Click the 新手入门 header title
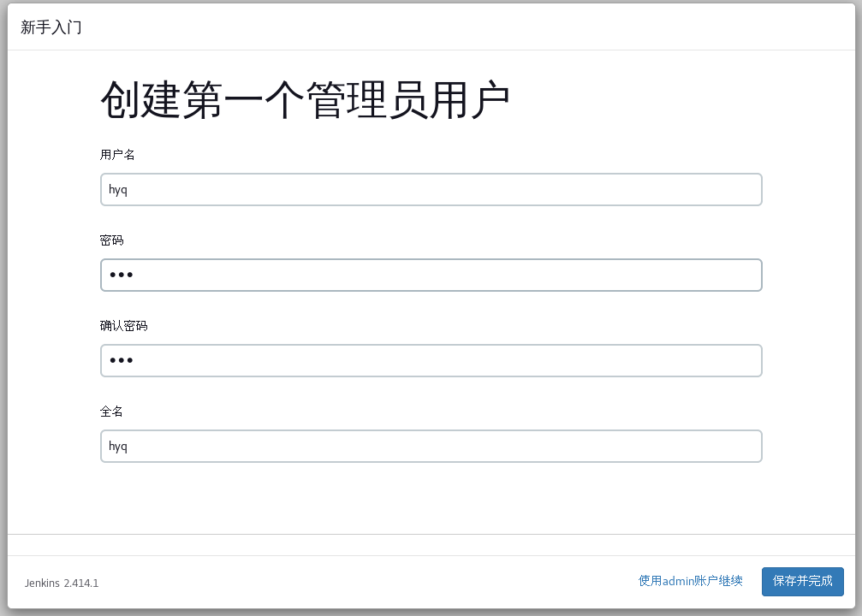 (51, 27)
